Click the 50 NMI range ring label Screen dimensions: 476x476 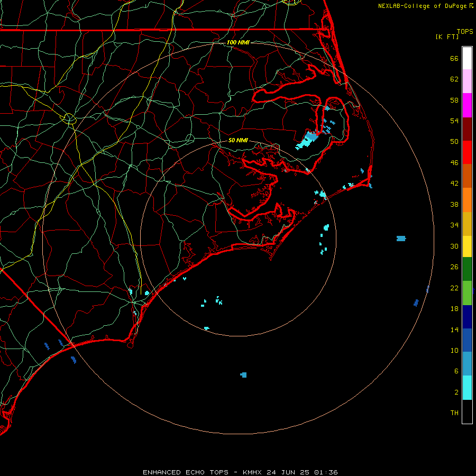238,140
